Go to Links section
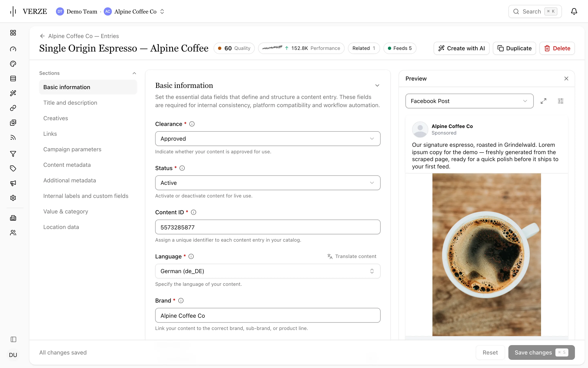The height and width of the screenshot is (368, 588). 50,134
